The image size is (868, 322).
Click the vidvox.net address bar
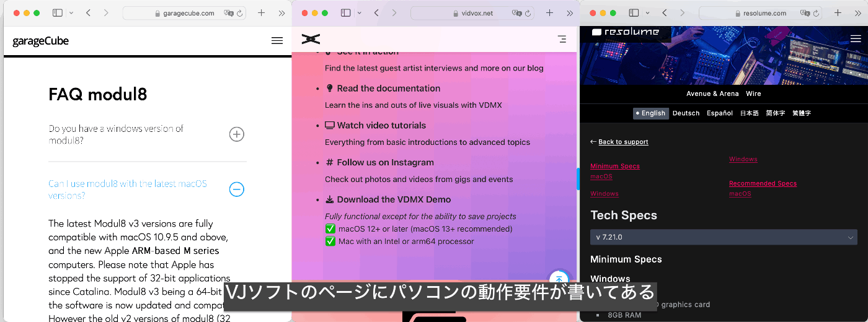pyautogui.click(x=472, y=13)
